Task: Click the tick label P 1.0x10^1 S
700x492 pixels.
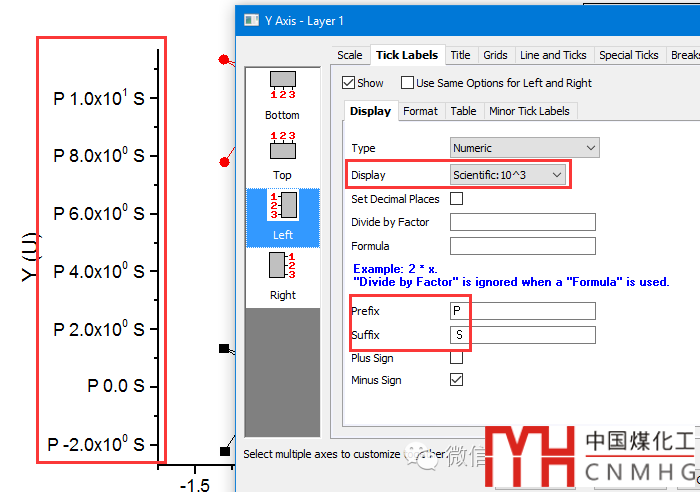Action: pos(99,97)
